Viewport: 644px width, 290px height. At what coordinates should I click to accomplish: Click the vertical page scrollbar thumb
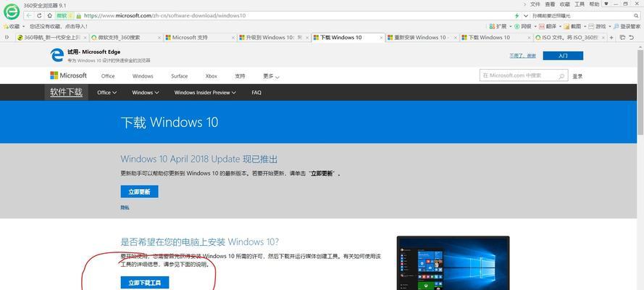click(x=640, y=91)
